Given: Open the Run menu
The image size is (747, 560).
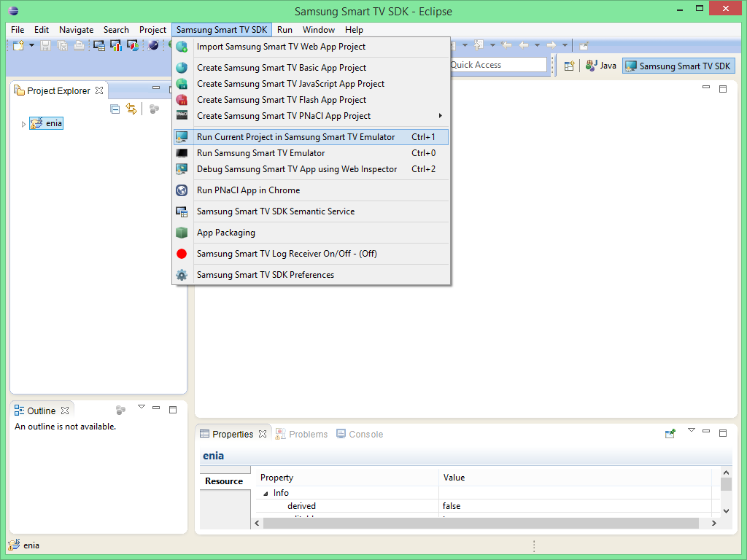Looking at the screenshot, I should (285, 29).
